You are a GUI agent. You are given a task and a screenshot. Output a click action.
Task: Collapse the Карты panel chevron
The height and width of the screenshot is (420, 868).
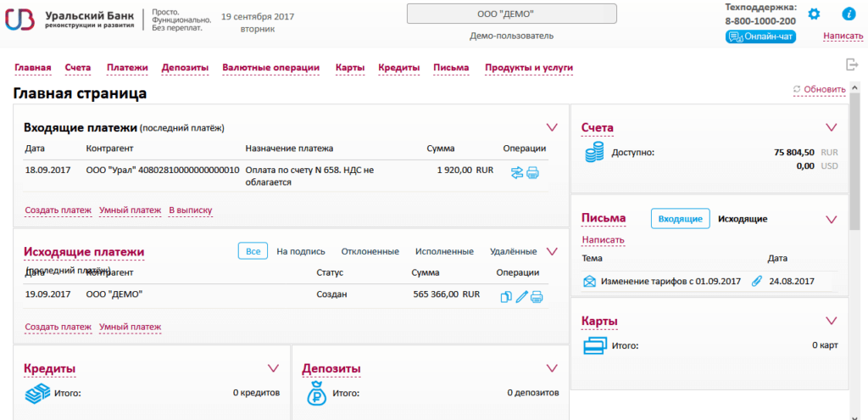coord(831,320)
